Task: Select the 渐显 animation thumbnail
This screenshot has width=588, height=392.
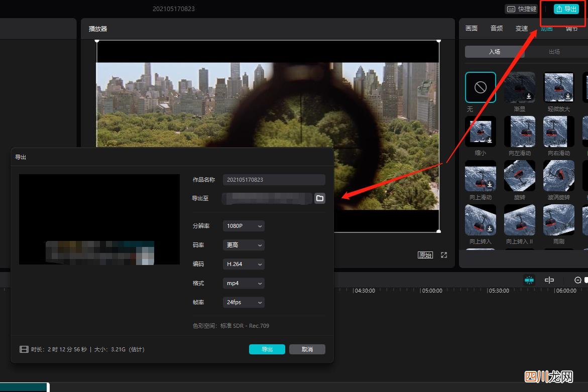Action: pyautogui.click(x=520, y=87)
